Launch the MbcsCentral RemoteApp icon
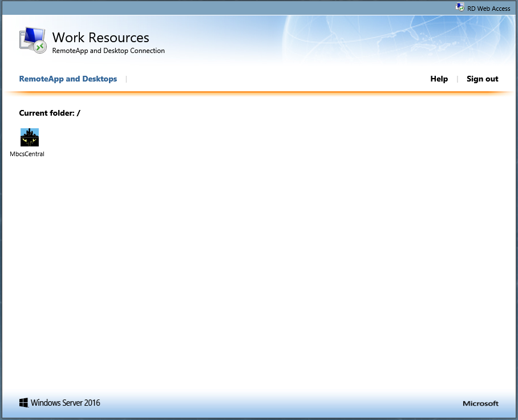This screenshot has height=420, width=518. coord(30,137)
